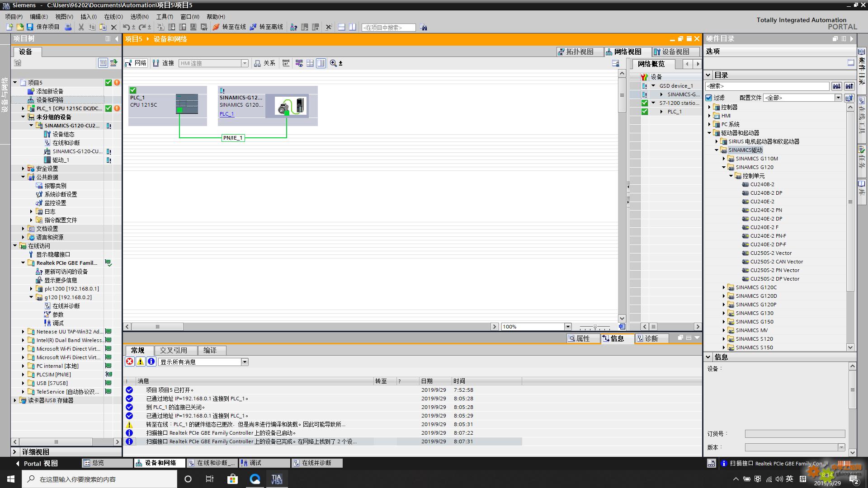The width and height of the screenshot is (868, 488).
Task: Click the Upload from device icon
Action: pyautogui.click(x=183, y=27)
